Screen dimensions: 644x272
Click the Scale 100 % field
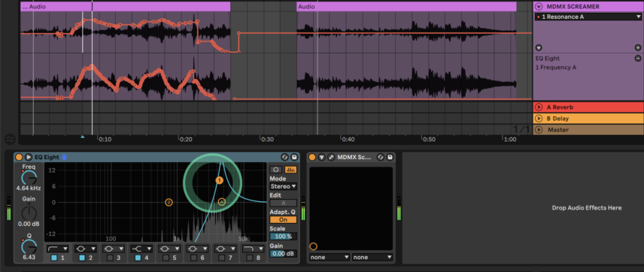point(283,237)
